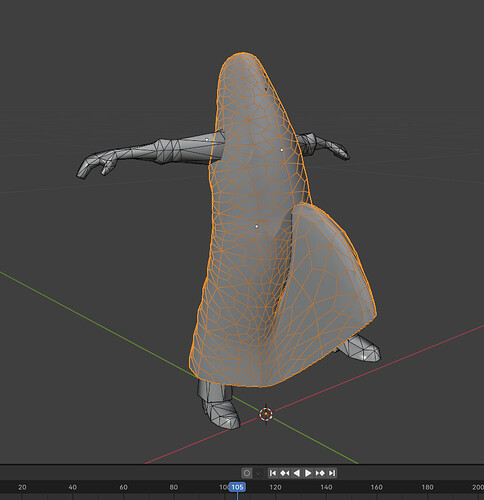Viewport: 484px width, 500px height.
Task: Set the playhead at frame 180
Action: click(427, 487)
